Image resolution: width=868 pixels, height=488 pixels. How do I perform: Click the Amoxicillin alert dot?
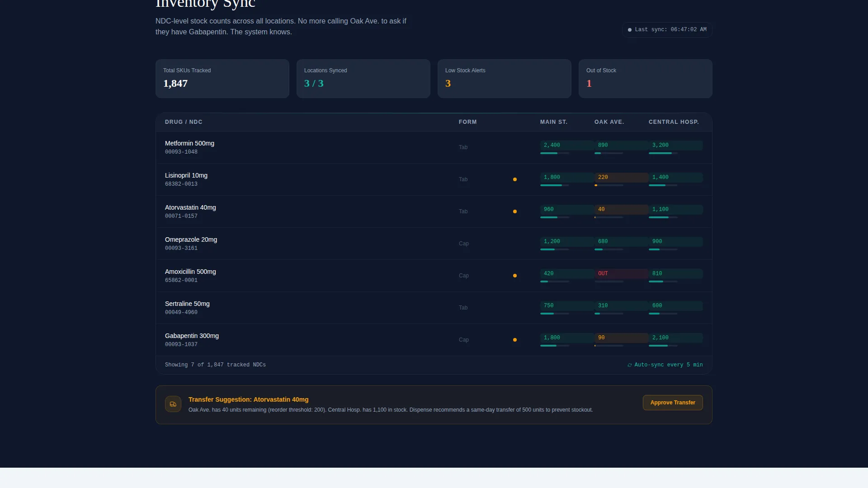[515, 276]
